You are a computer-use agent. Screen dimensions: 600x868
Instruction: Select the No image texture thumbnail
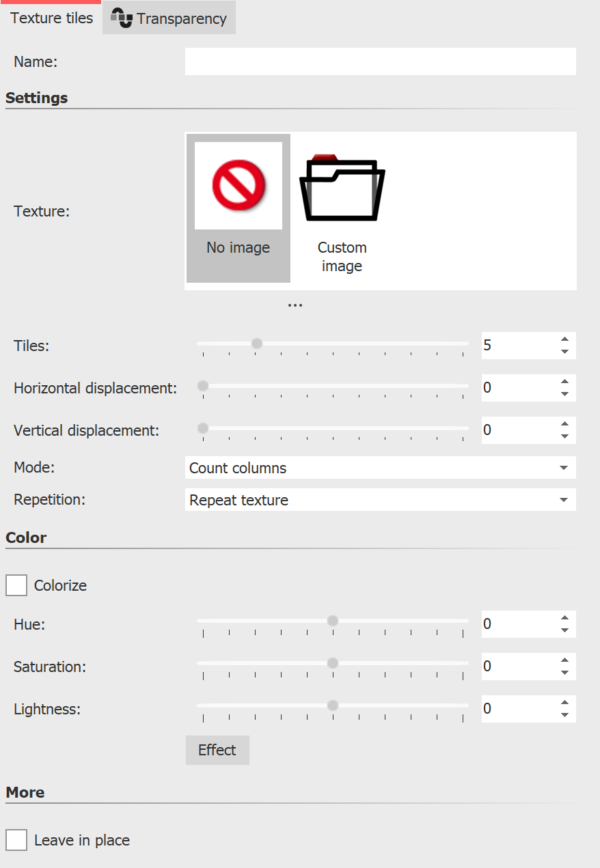click(238, 186)
